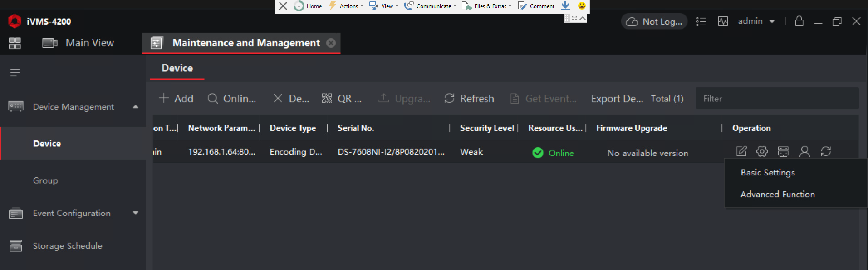Viewport: 868px width, 270px height.
Task: Open the control panel grid icon
Action: click(15, 43)
